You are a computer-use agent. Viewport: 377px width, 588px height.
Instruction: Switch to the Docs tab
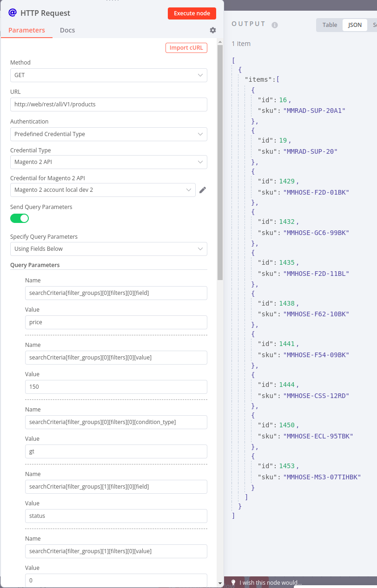[x=67, y=30]
